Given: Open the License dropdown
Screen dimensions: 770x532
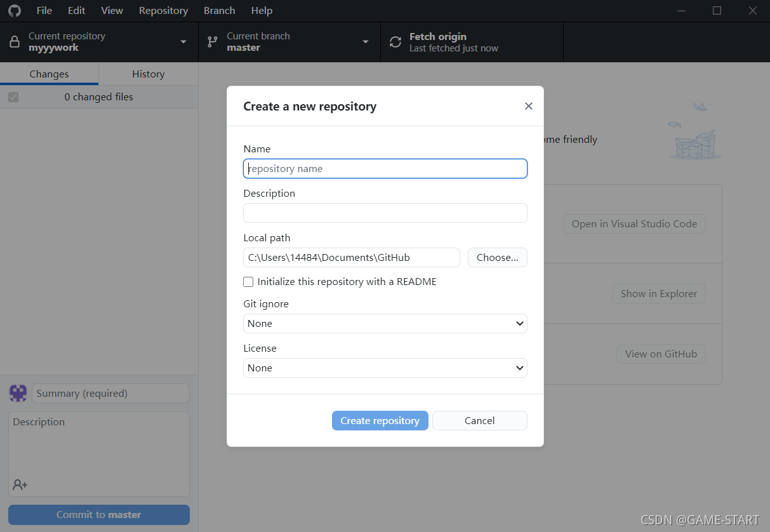Looking at the screenshot, I should [385, 368].
